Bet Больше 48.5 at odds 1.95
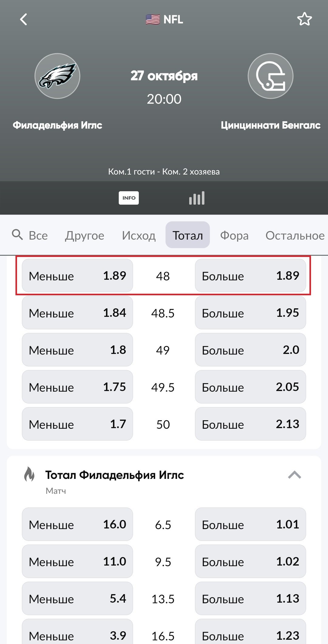This screenshot has width=328, height=644. point(250,313)
